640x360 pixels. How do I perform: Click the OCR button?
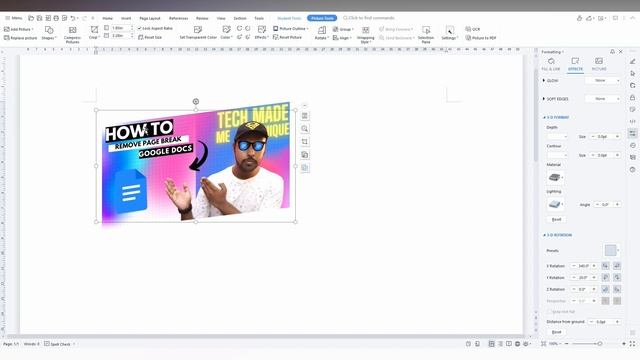(473, 29)
